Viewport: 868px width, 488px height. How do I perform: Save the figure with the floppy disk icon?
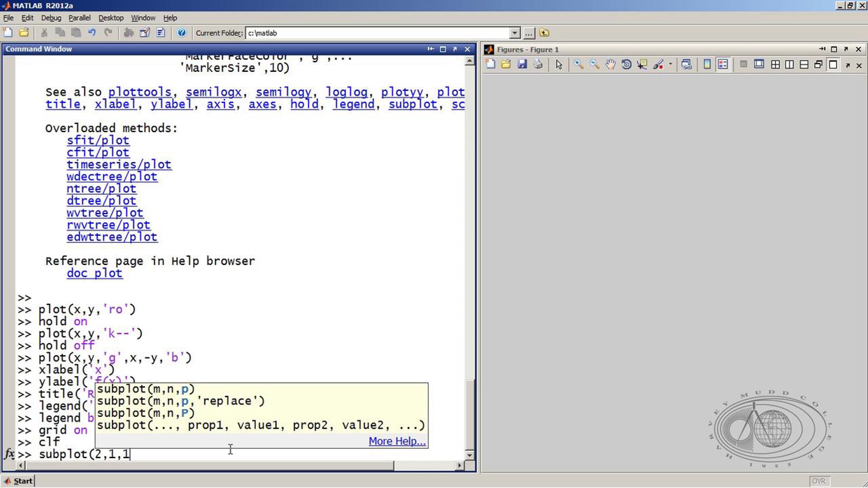tap(522, 64)
